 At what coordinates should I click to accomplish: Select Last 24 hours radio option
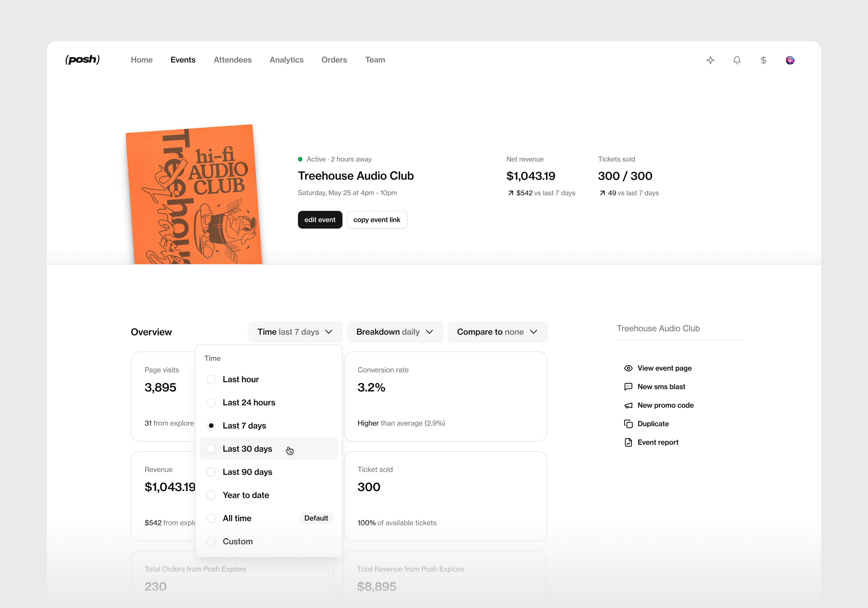[x=211, y=403]
